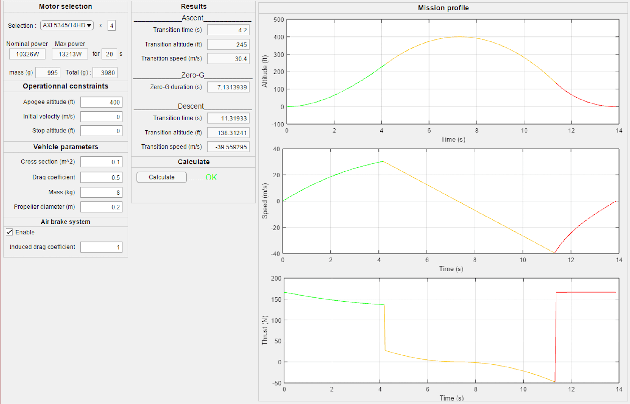Edit the Induced drag coefficient field
Screen dimensions: 630x404
[x=101, y=247]
